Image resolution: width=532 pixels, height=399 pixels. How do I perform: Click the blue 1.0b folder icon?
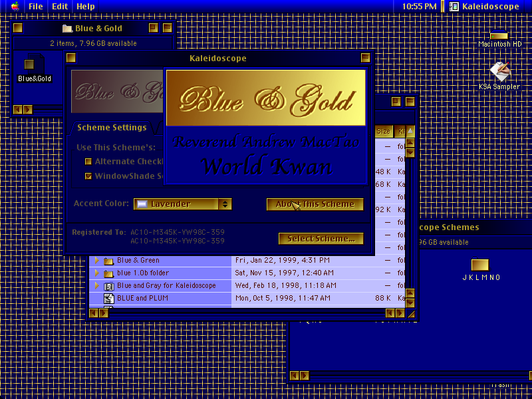coord(108,273)
